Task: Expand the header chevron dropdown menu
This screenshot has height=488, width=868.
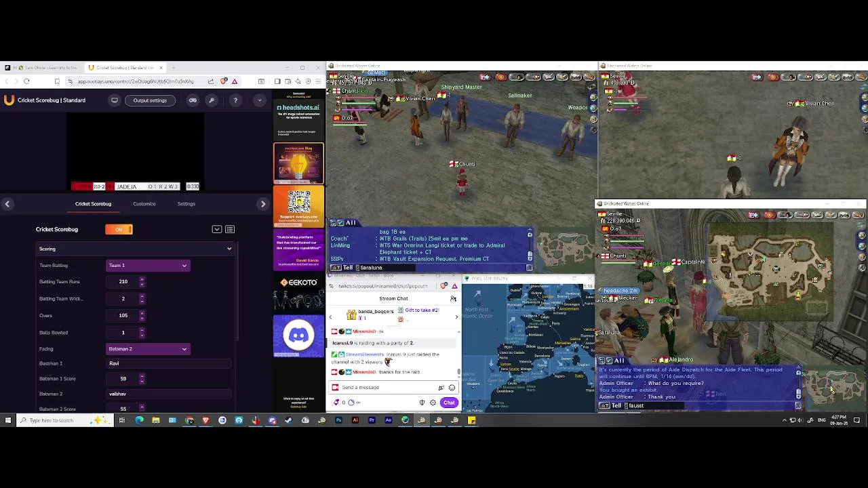Action: (260, 100)
